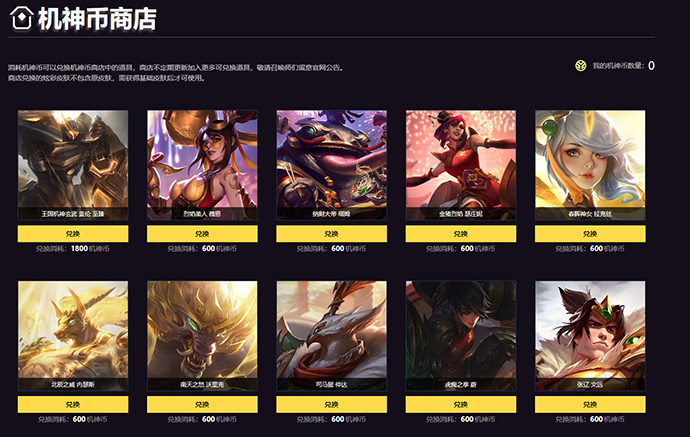Click 兑换 under the 纳财大帝 Tahm Kench skin
This screenshot has height=437, width=690.
pyautogui.click(x=332, y=234)
